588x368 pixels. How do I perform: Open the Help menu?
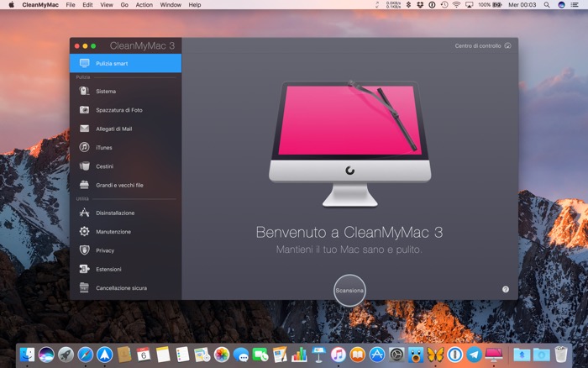pyautogui.click(x=195, y=5)
